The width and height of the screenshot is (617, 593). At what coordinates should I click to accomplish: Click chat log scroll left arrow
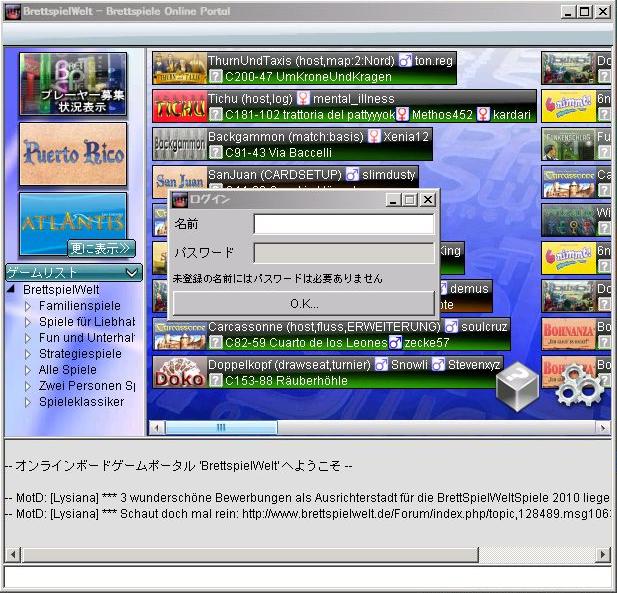click(13, 555)
